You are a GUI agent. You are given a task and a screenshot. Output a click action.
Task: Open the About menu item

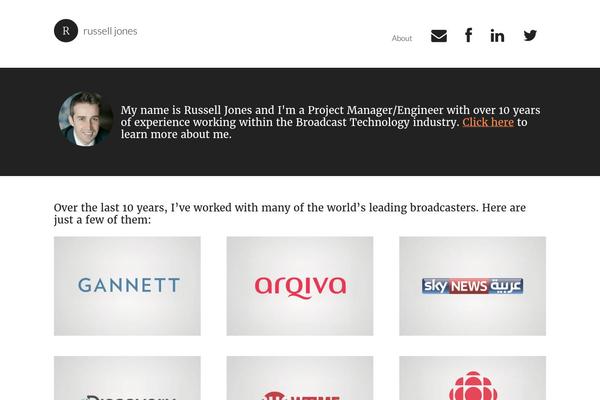402,38
